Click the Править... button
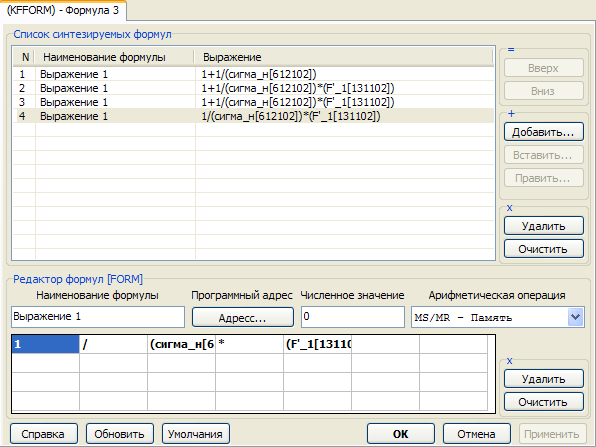Viewport: 596px width, 447px height. (x=544, y=178)
